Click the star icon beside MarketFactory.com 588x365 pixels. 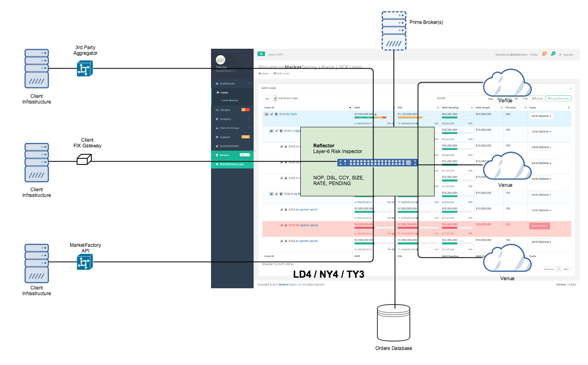[217, 164]
